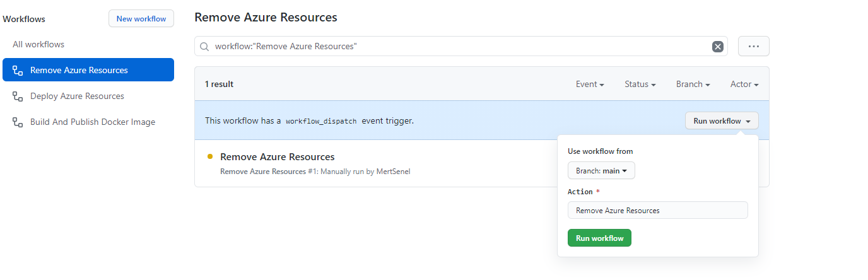This screenshot has width=868, height=280.
Task: Expand the Actor filter dropdown
Action: coord(744,84)
